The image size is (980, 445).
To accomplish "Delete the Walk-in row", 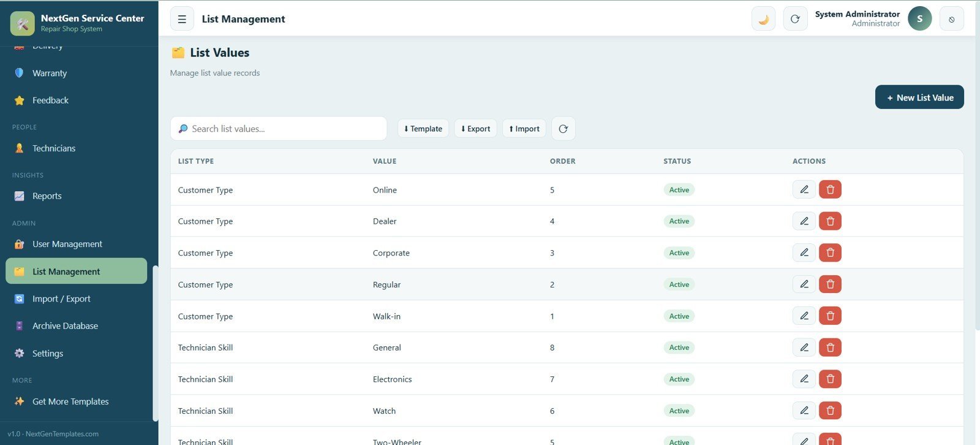I will [830, 316].
